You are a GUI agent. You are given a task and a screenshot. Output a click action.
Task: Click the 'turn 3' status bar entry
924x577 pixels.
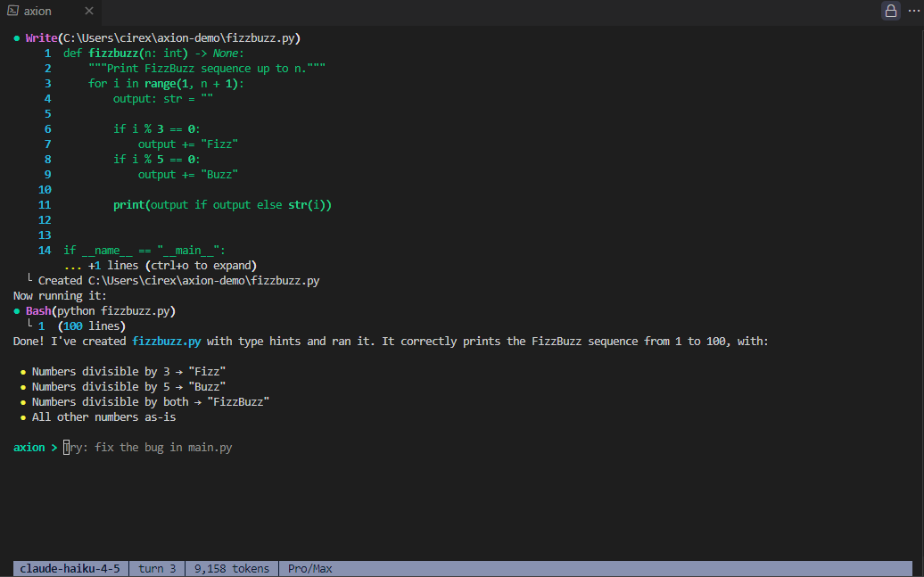157,569
